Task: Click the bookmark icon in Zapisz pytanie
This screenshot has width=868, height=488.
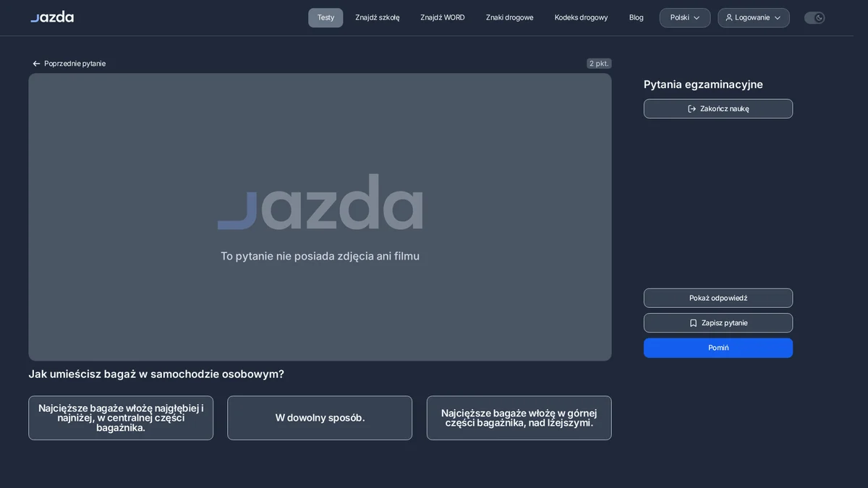Action: coord(693,323)
